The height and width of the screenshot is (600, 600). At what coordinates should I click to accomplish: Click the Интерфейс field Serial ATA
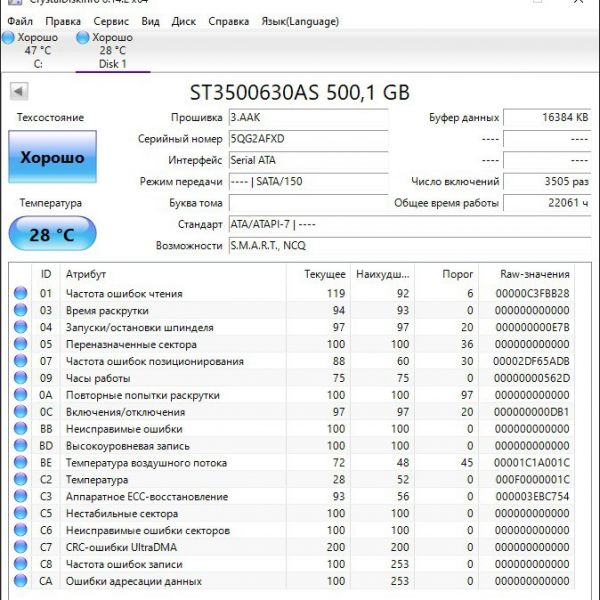(x=308, y=160)
